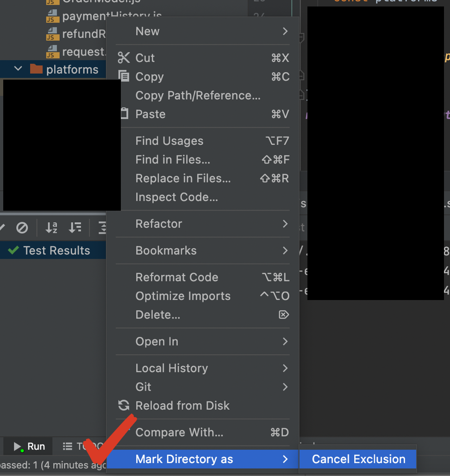The image size is (450, 476).
Task: Open Replace in Files
Action: 203,179
